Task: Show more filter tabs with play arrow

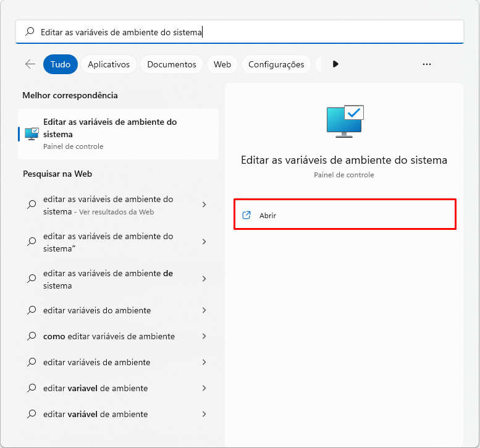Action: (x=335, y=64)
